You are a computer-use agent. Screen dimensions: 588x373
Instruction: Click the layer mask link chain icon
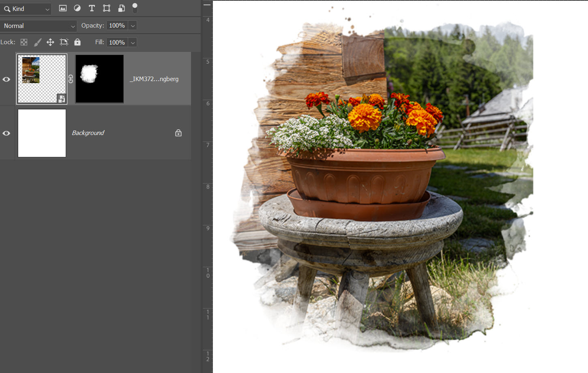coord(71,79)
